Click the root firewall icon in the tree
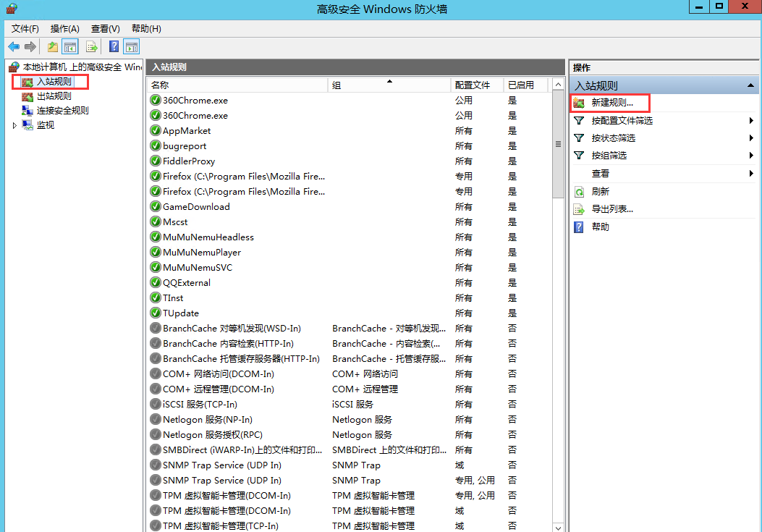Image resolution: width=762 pixels, height=532 pixels. [14, 67]
